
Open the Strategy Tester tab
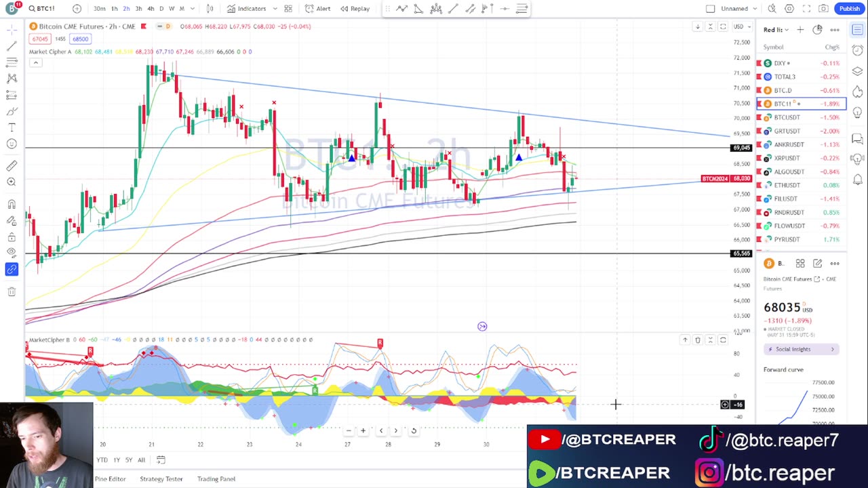pyautogui.click(x=161, y=479)
